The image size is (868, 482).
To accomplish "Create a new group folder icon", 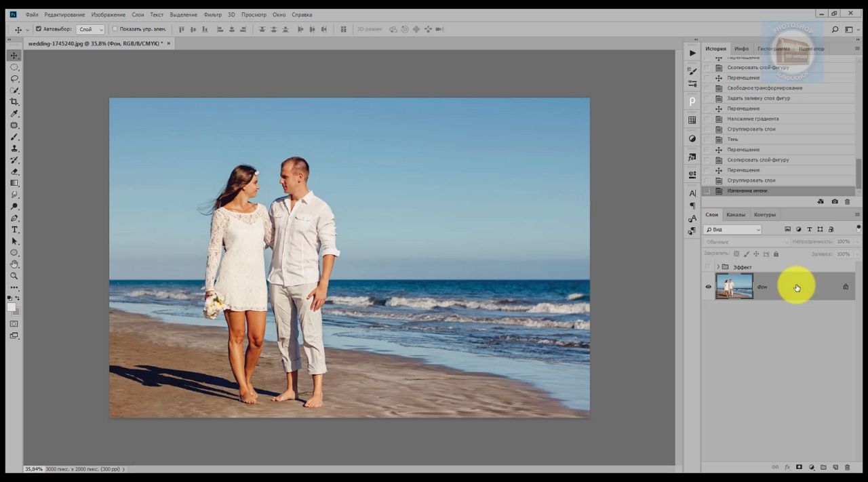I will pyautogui.click(x=823, y=467).
